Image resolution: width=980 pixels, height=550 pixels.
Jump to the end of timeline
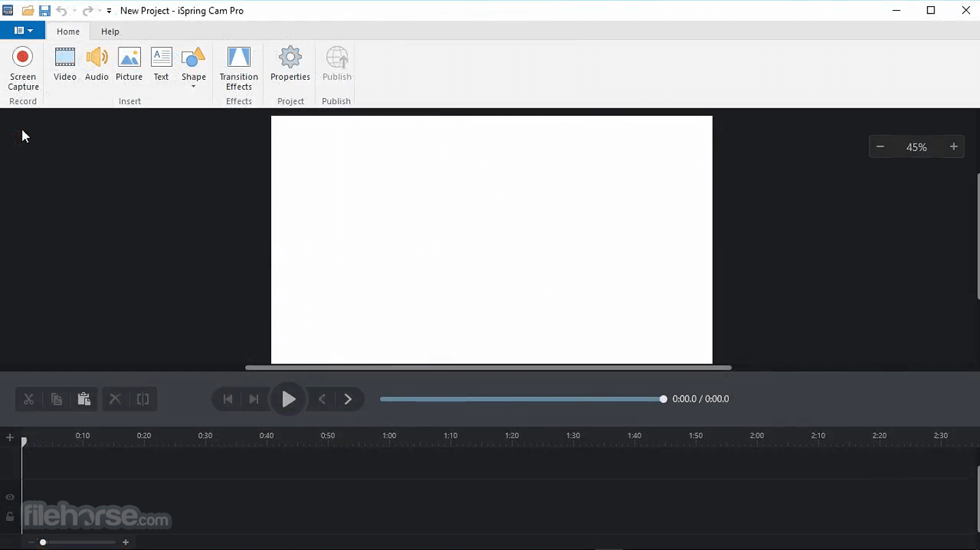[254, 400]
